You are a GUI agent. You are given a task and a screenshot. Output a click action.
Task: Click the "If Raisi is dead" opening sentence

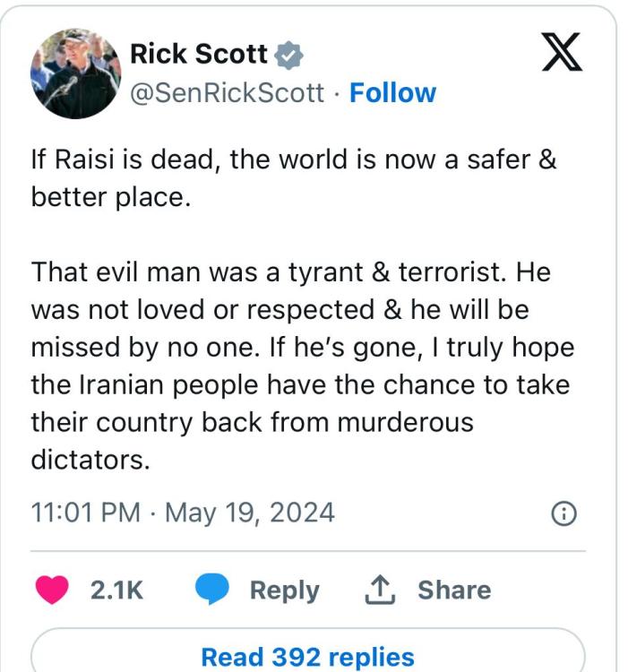294,160
